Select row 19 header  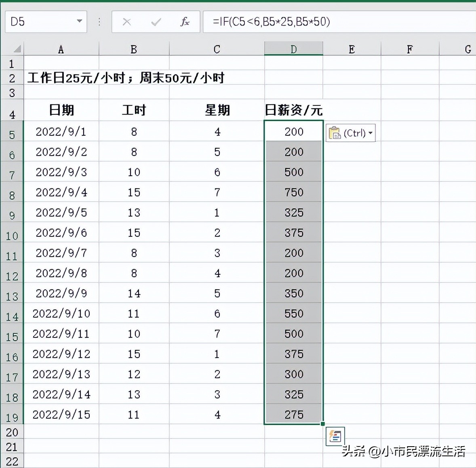click(12, 414)
